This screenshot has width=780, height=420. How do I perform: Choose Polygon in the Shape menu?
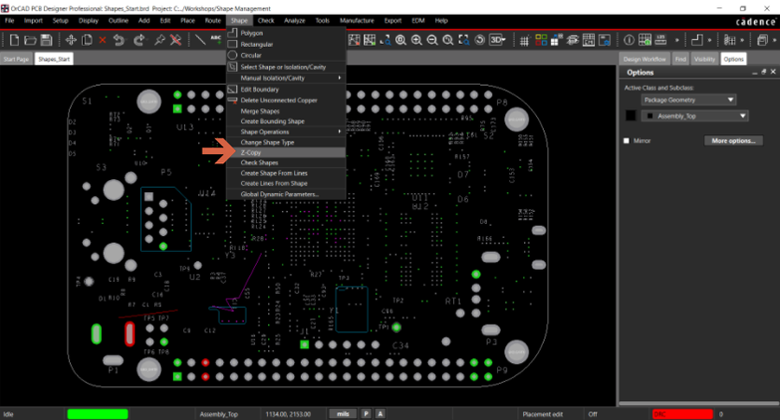pyautogui.click(x=286, y=33)
